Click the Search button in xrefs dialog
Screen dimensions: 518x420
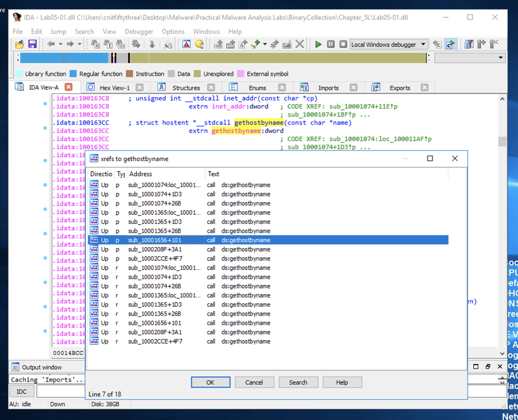(298, 382)
